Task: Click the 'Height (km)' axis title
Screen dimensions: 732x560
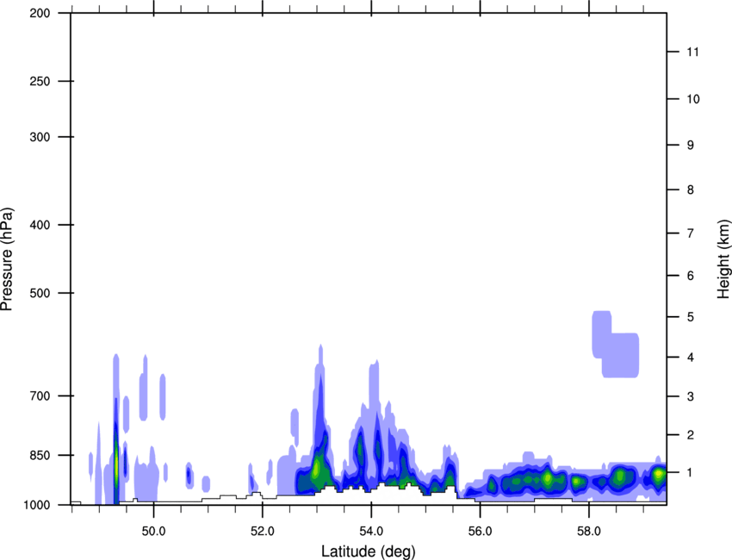Action: pos(723,258)
